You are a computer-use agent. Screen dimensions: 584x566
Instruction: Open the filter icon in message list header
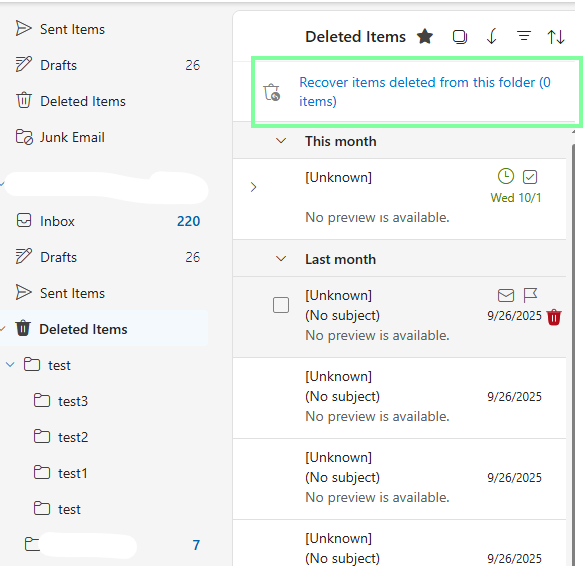524,36
